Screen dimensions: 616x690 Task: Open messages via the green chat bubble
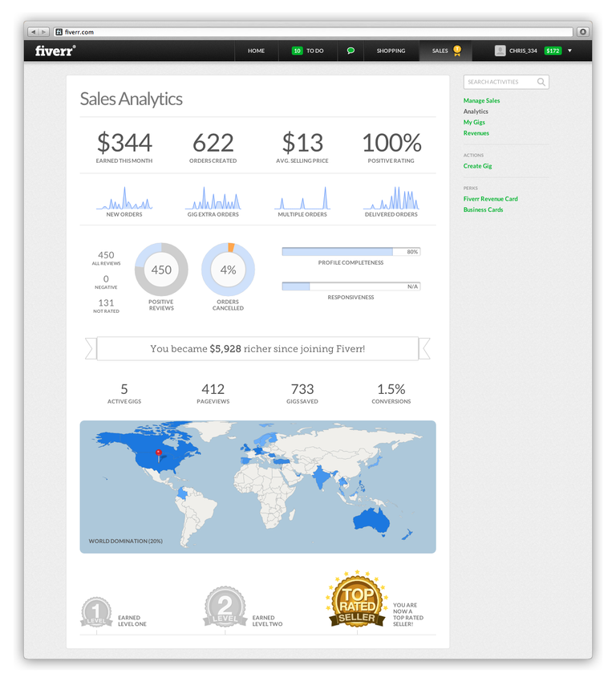351,51
